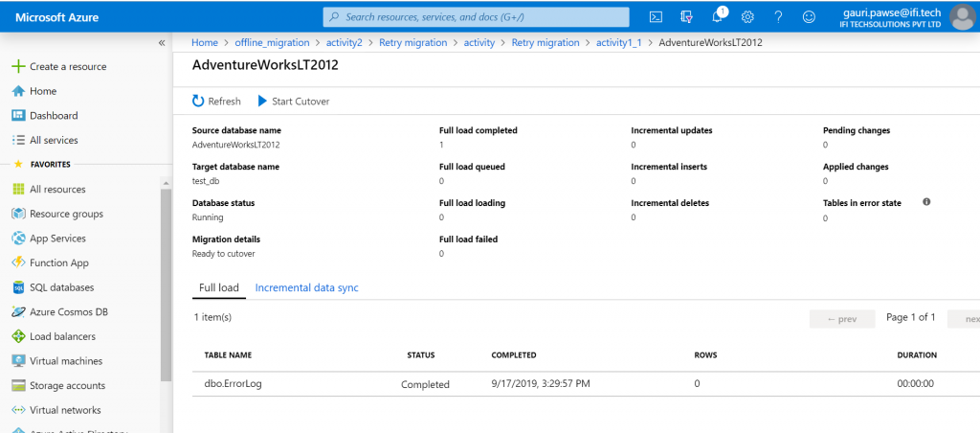Click the Refresh button label
The width and height of the screenshot is (980, 433).
[224, 102]
